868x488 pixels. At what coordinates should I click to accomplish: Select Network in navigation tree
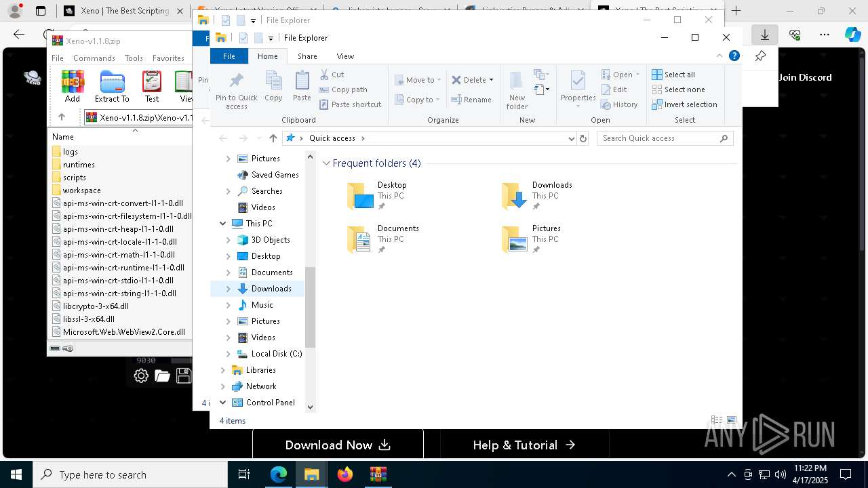pyautogui.click(x=261, y=386)
